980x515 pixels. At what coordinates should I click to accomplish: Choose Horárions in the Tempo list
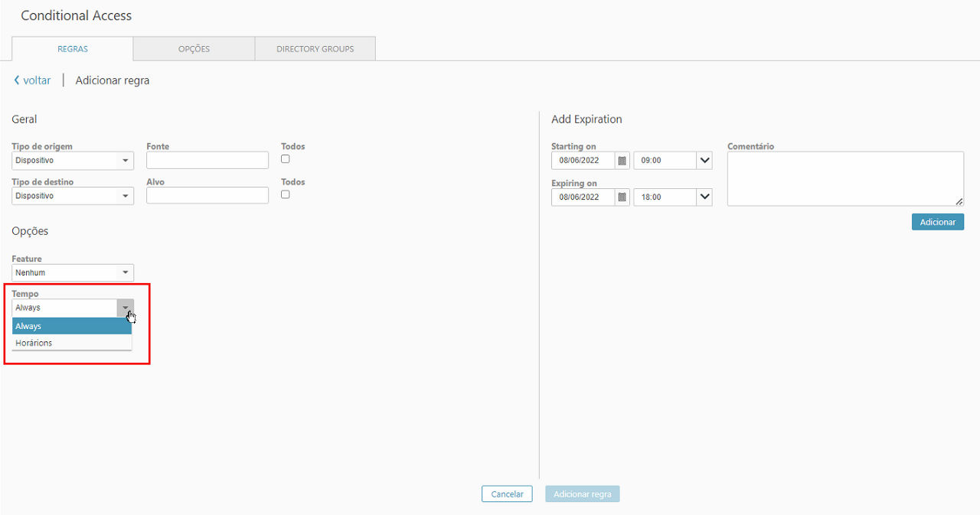pos(72,343)
